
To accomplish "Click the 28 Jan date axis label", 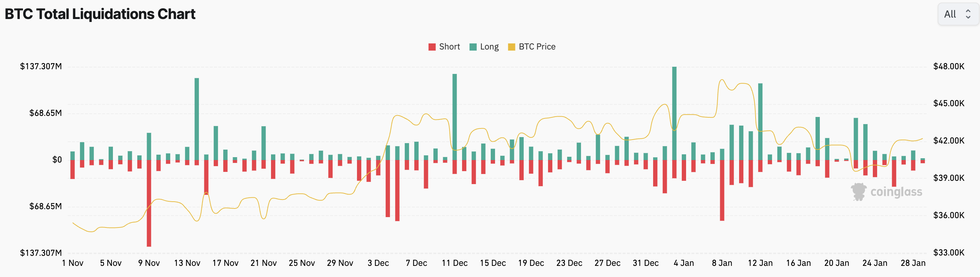I will (x=913, y=263).
